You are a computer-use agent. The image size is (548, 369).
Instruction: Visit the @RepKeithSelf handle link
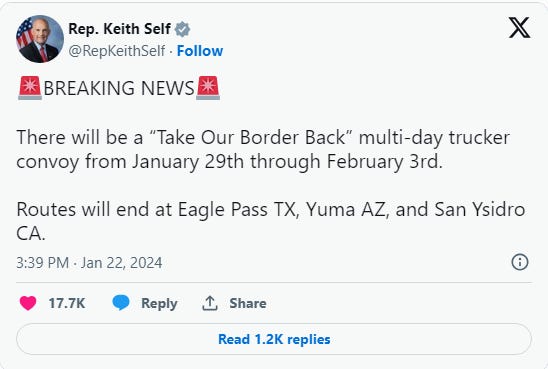pyautogui.click(x=117, y=51)
